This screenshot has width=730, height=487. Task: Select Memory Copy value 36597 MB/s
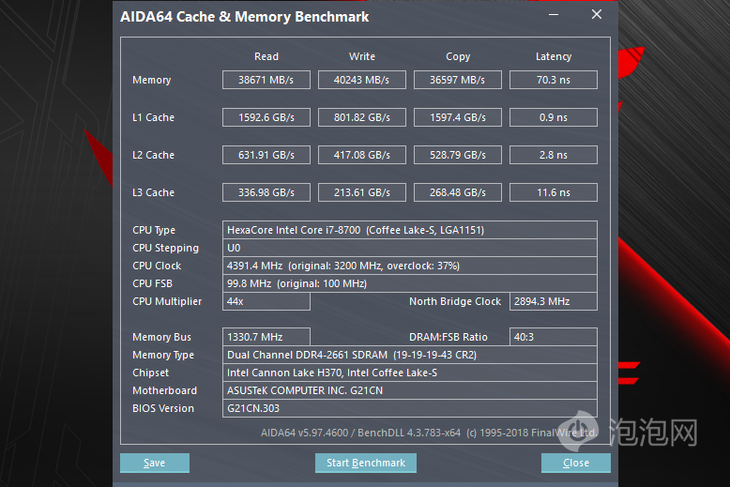pyautogui.click(x=458, y=80)
